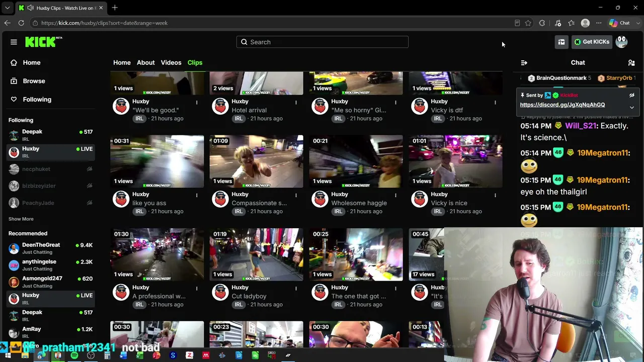
Task: Select the Clips tab
Action: pos(195,62)
